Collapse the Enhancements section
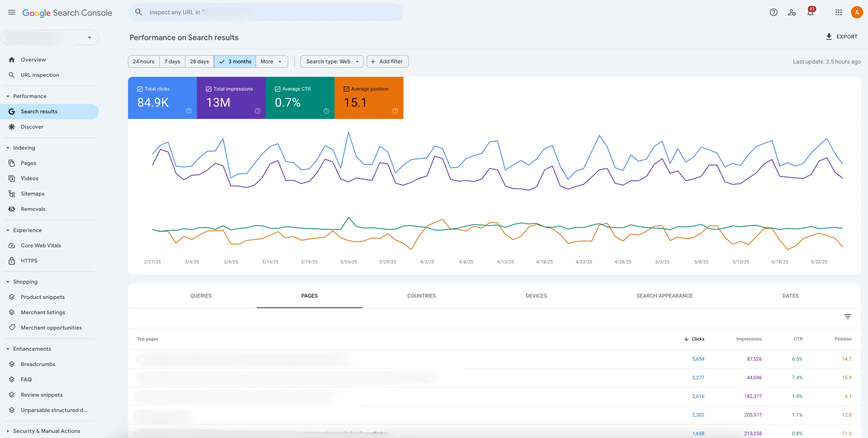The height and width of the screenshot is (438, 868). [x=8, y=349]
